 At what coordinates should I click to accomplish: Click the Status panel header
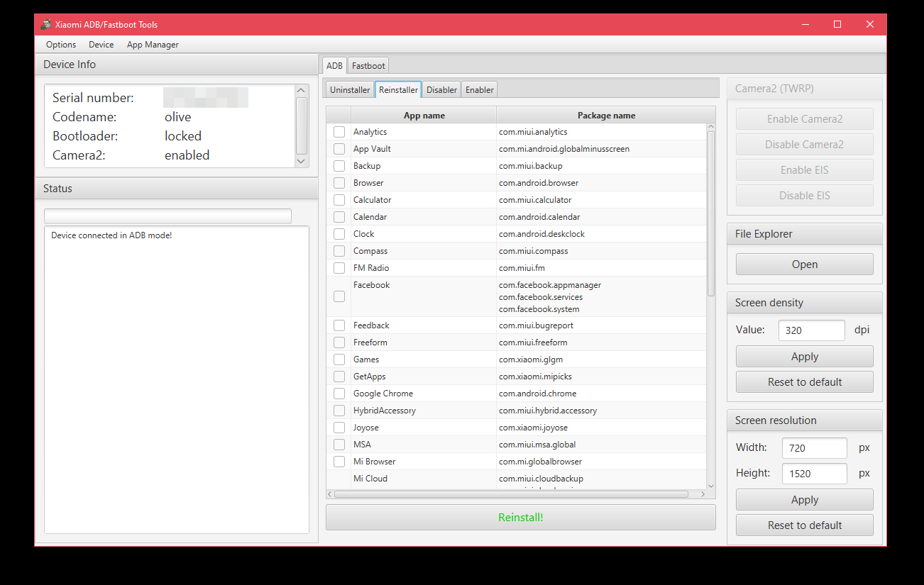(x=177, y=189)
